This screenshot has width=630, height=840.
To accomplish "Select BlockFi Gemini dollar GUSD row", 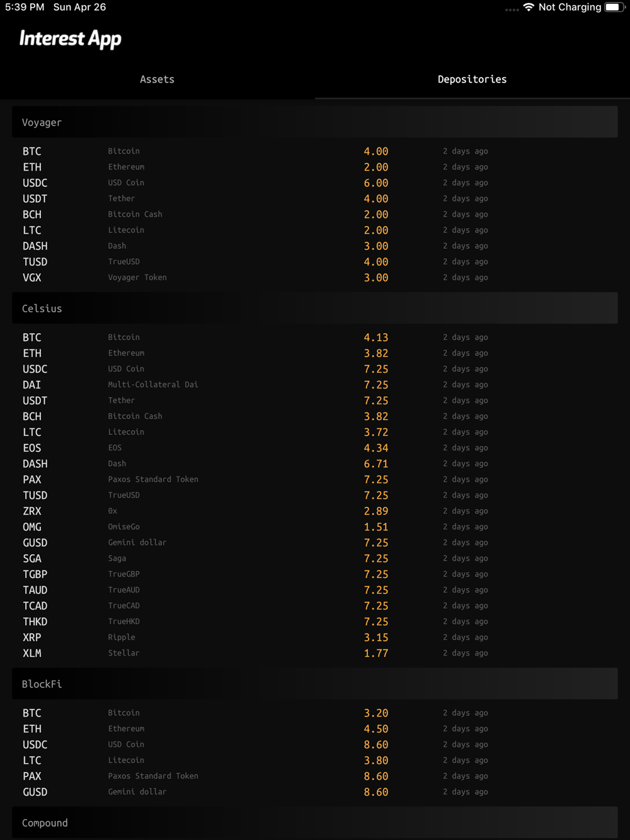I will pyautogui.click(x=315, y=792).
